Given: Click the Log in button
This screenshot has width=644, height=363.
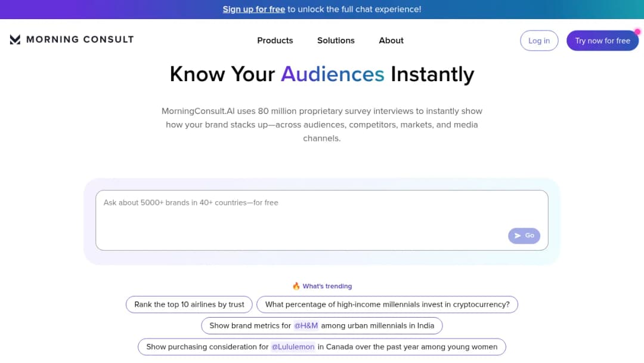Looking at the screenshot, I should click(539, 41).
